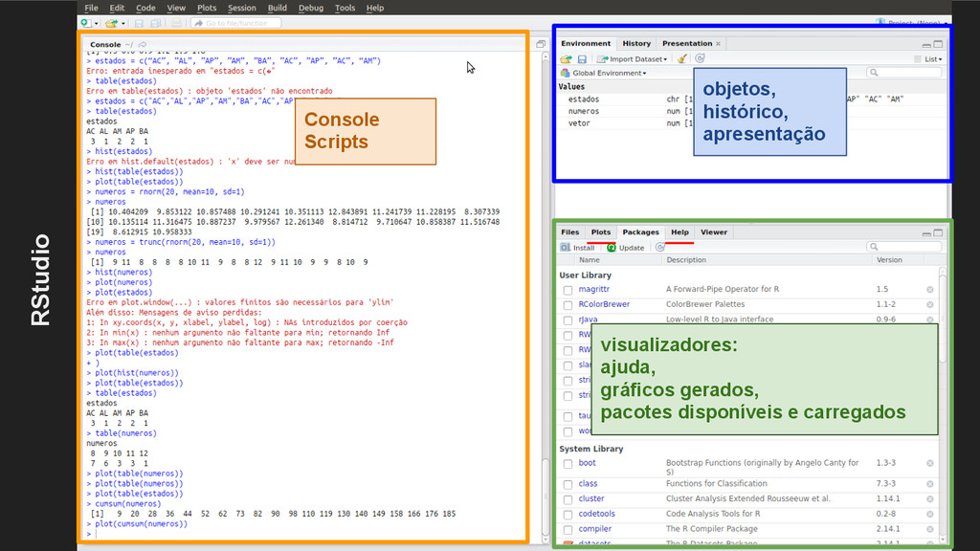Check the codetools package checkbox
The image size is (980, 551).
coord(568,514)
